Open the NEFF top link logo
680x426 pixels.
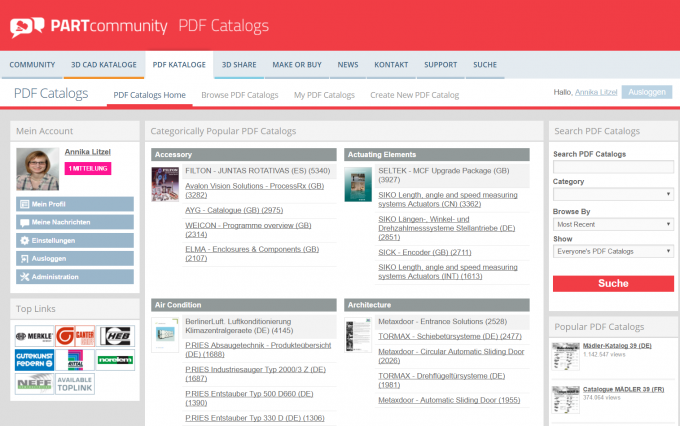[34, 384]
